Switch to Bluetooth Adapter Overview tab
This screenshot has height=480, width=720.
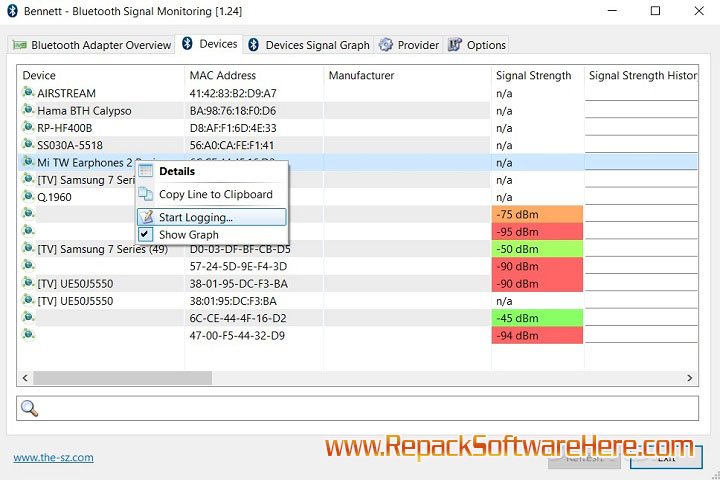[91, 45]
